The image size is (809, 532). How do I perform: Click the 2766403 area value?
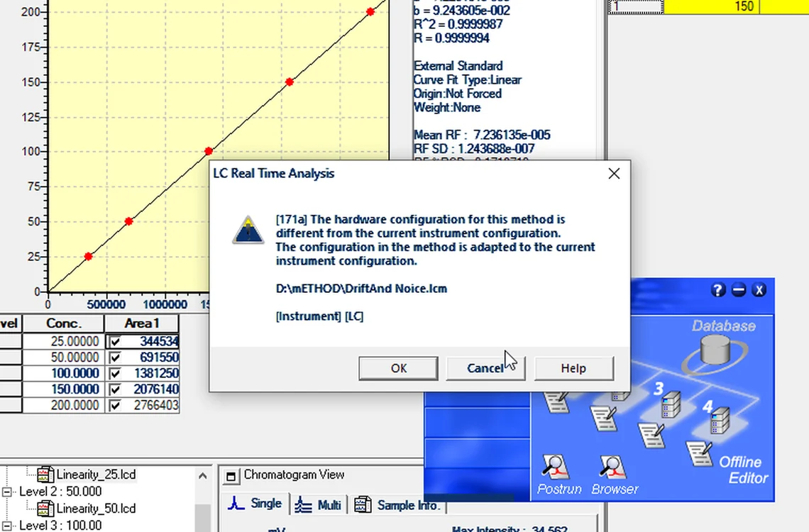coord(156,405)
